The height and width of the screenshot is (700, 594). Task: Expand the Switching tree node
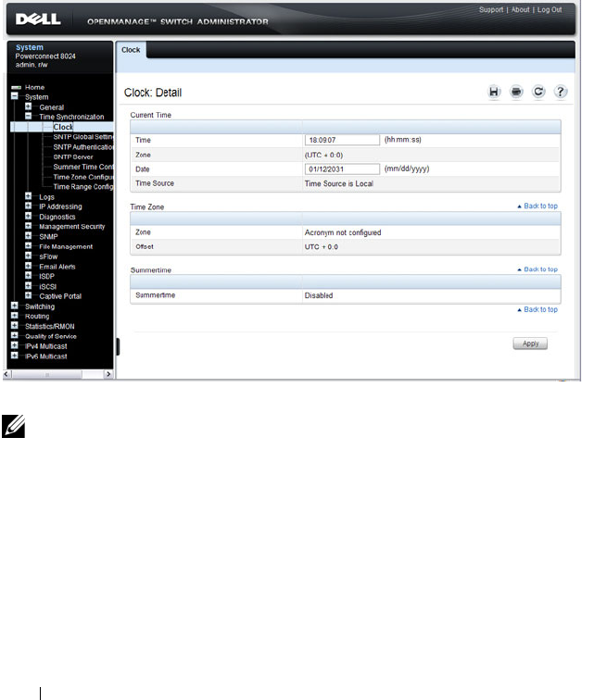(14, 306)
